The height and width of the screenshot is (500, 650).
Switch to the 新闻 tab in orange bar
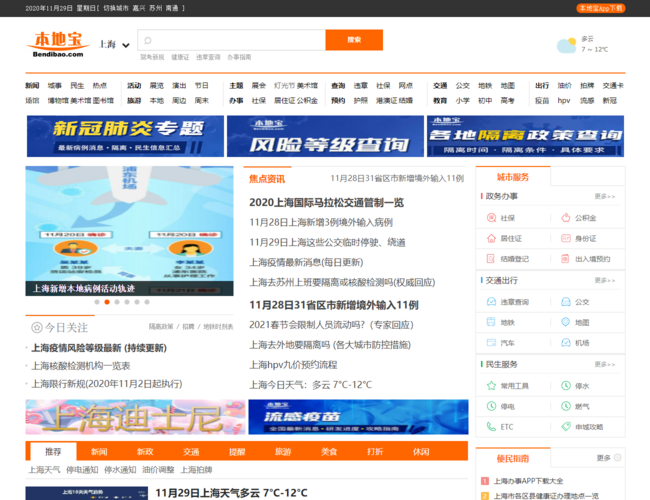pos(99,451)
